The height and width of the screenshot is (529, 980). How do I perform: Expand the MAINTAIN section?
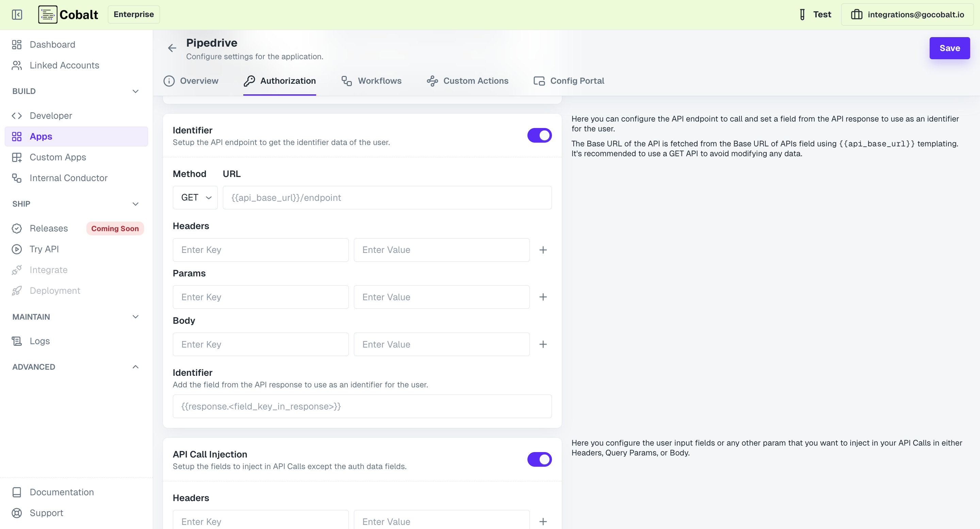tap(135, 317)
